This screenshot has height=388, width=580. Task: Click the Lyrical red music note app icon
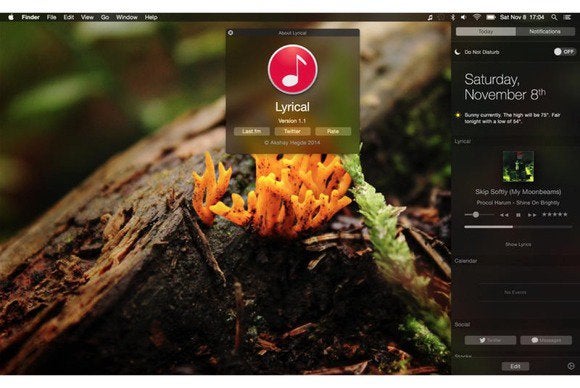tap(292, 70)
